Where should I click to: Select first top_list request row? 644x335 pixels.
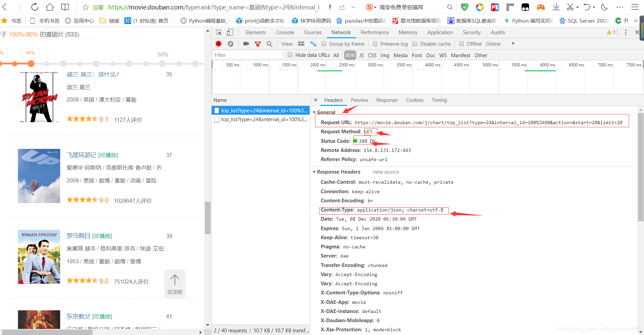pyautogui.click(x=261, y=111)
